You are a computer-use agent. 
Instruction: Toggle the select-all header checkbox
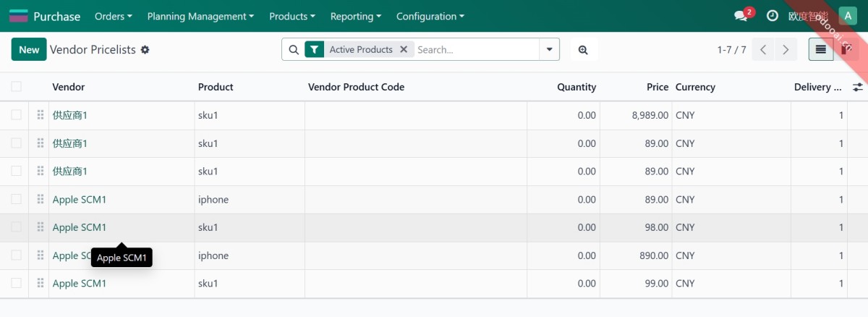coord(16,87)
